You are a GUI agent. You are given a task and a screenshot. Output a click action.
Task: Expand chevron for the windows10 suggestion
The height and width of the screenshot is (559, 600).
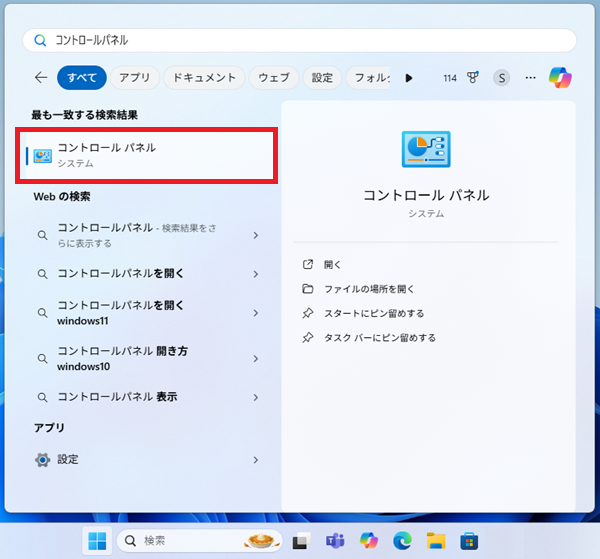(x=256, y=359)
